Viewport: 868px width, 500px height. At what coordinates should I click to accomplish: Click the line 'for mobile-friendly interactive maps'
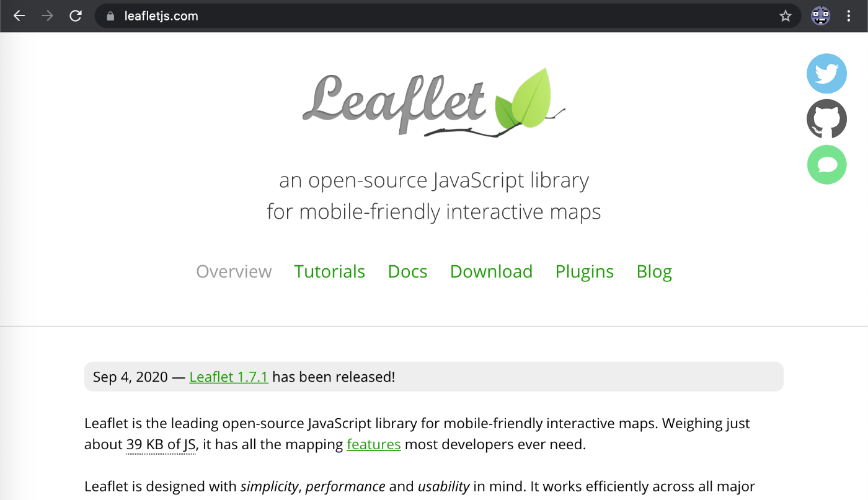[434, 212]
